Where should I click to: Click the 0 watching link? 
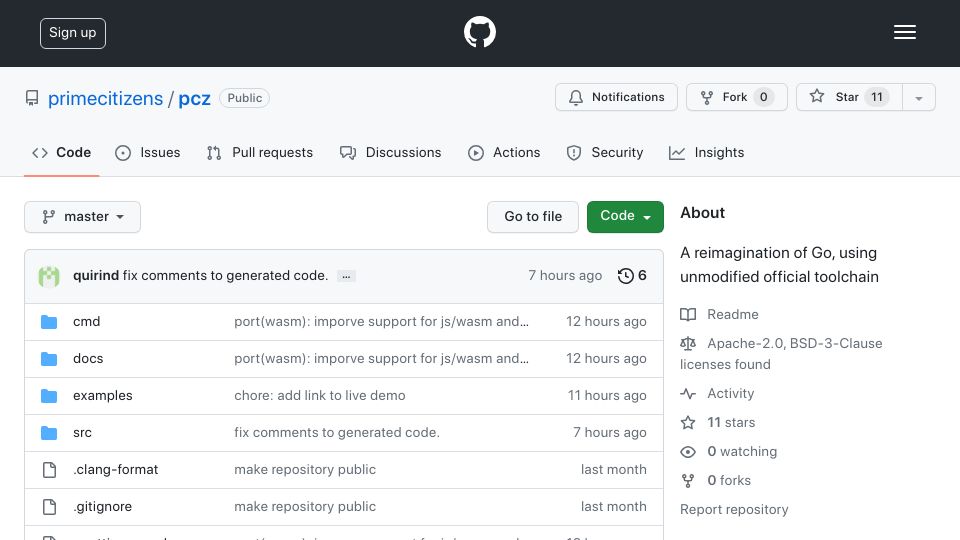742,451
